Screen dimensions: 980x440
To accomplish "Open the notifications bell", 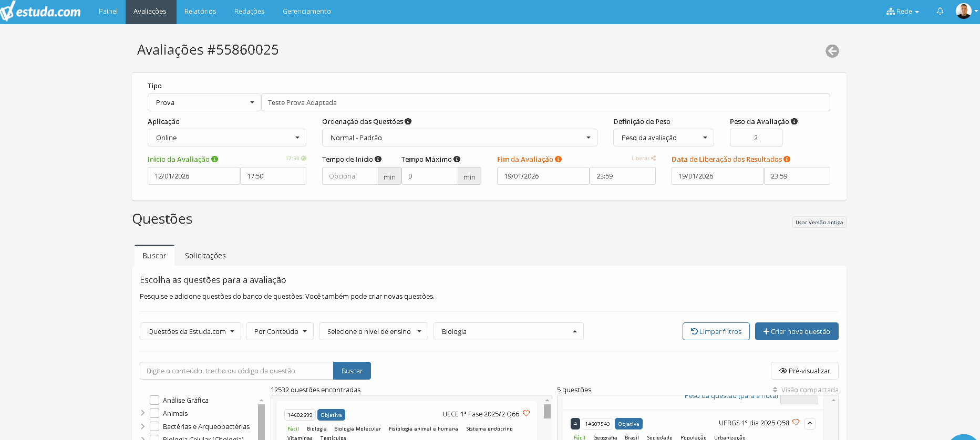I will pos(940,11).
